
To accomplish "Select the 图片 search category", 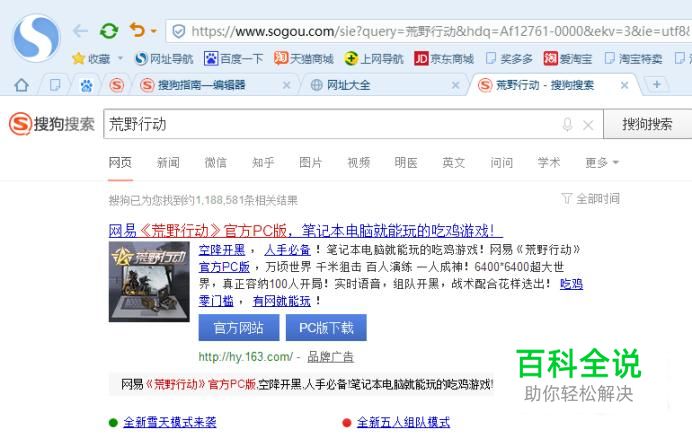I will coord(311,162).
